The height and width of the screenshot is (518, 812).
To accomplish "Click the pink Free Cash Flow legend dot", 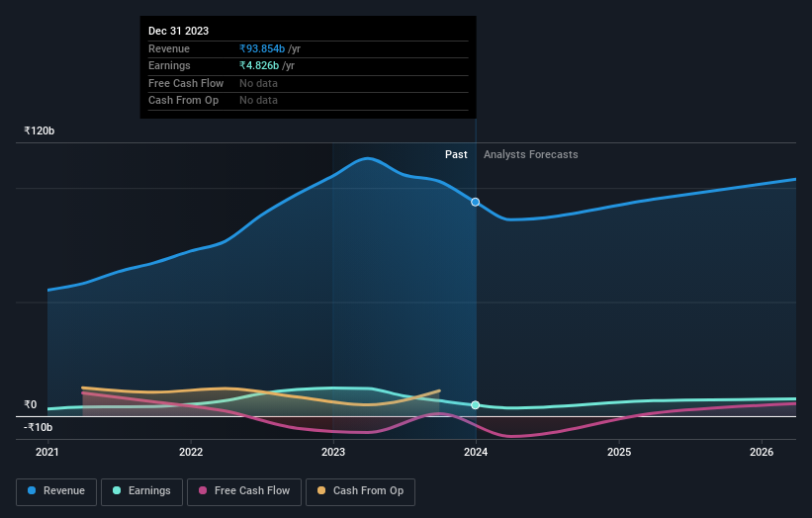I will [203, 490].
